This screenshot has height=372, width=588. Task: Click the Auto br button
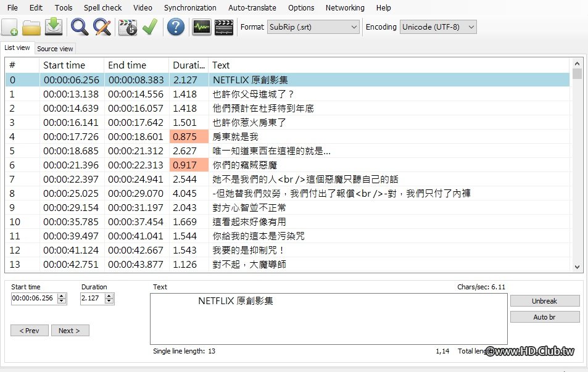tap(545, 317)
